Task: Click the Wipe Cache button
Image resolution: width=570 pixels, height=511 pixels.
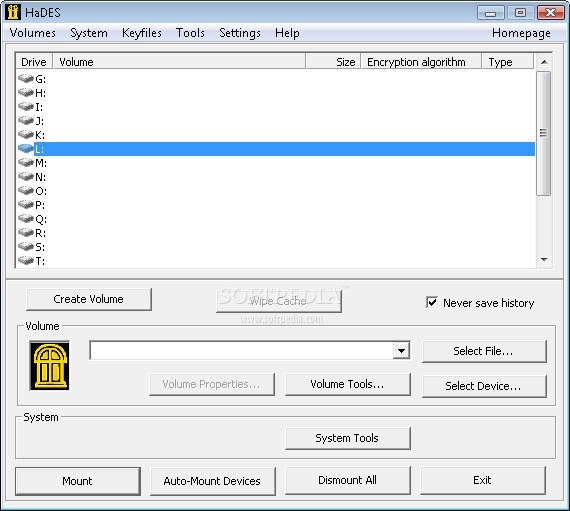Action: (278, 301)
